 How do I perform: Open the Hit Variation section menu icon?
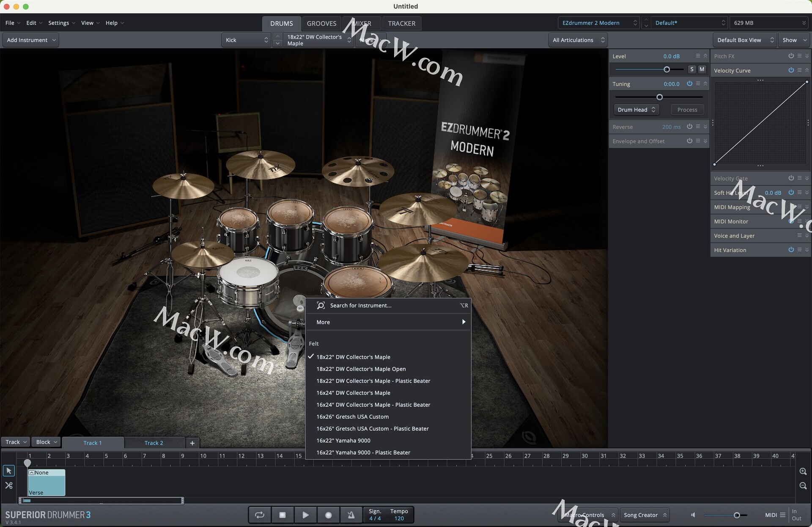pos(799,250)
